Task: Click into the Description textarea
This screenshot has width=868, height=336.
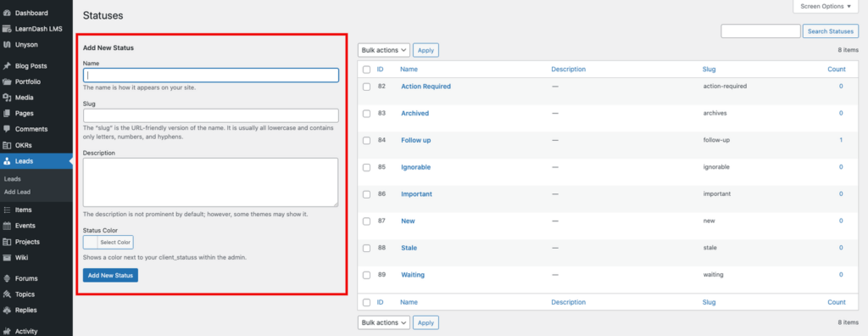Action: pos(211,182)
